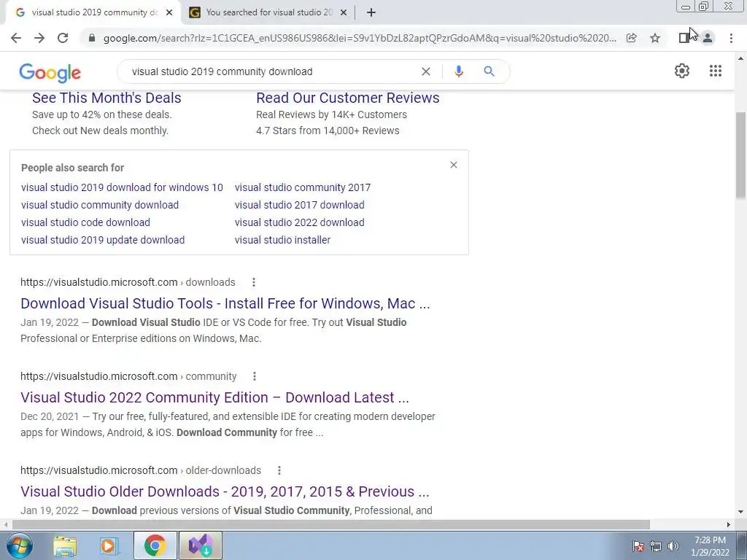Viewport: 747px width, 560px height.
Task: Select Chrome in the taskbar
Action: click(155, 545)
